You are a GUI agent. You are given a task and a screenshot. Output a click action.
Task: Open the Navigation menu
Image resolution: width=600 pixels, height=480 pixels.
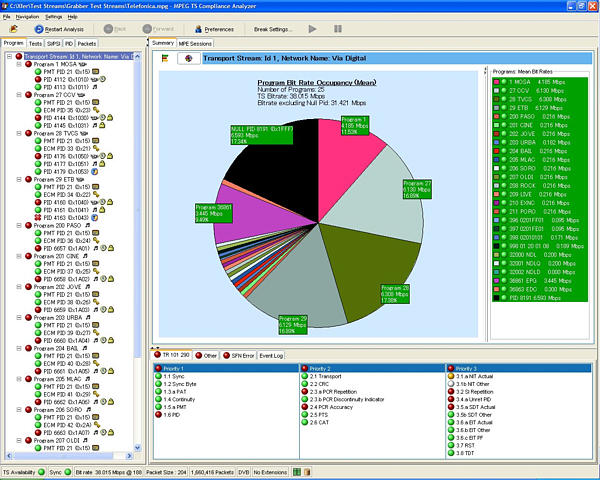(27, 17)
